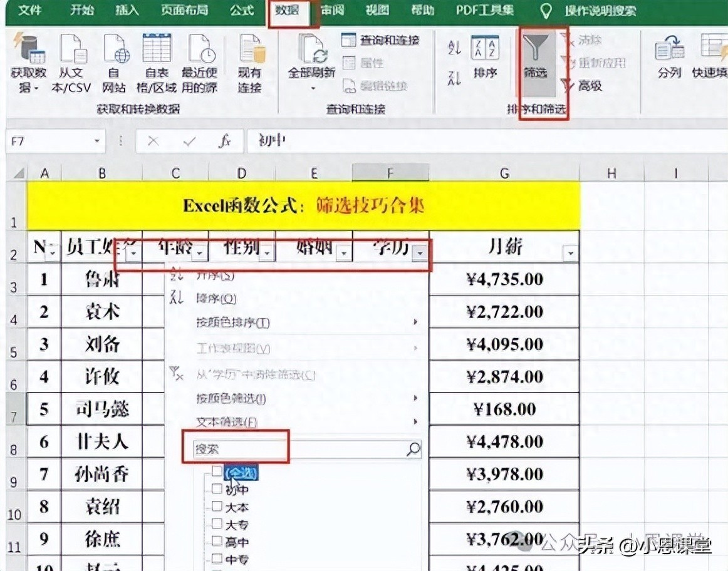
Task: Open the 月薪 column filter dropdown
Action: 570,252
